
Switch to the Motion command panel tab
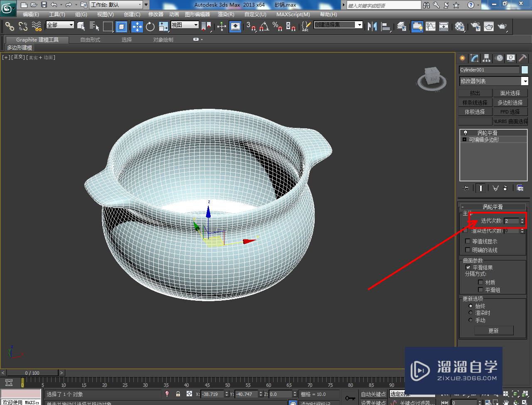(499, 58)
